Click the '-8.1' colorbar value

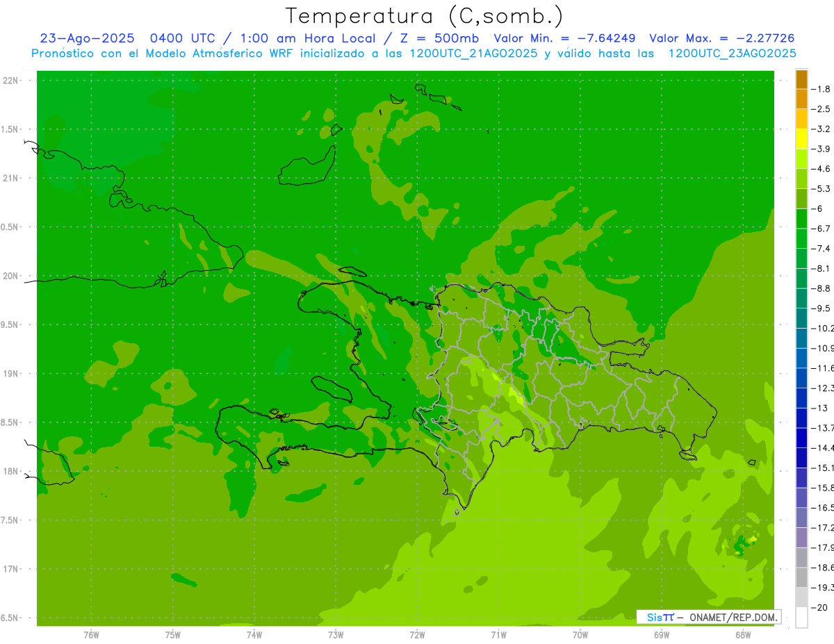pyautogui.click(x=821, y=268)
